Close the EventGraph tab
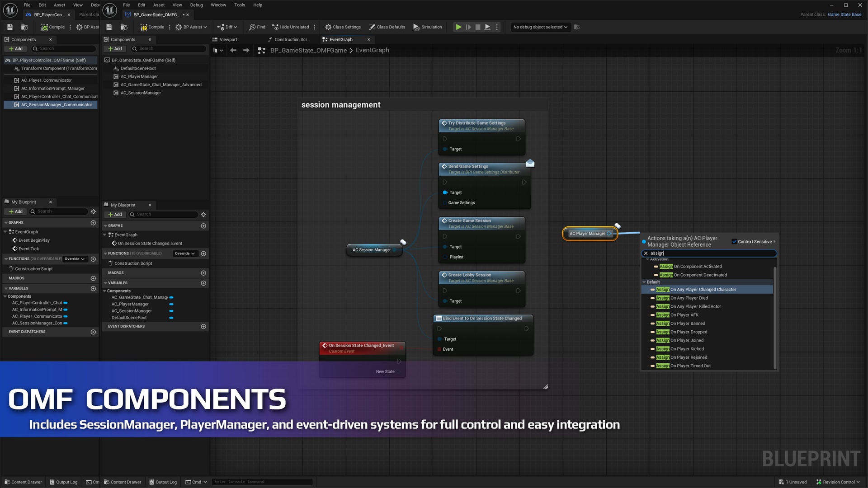This screenshot has height=488, width=868. (x=369, y=40)
